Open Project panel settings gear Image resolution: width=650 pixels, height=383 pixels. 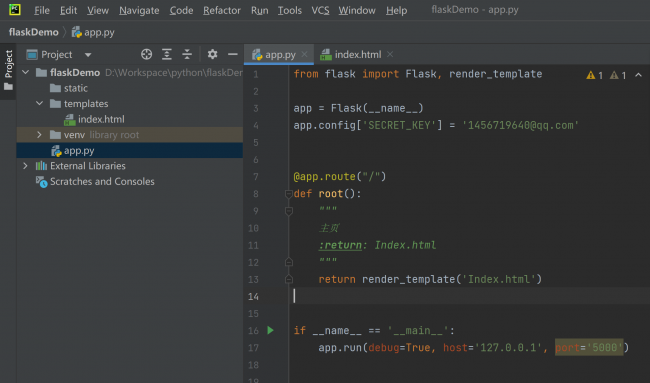click(x=212, y=54)
